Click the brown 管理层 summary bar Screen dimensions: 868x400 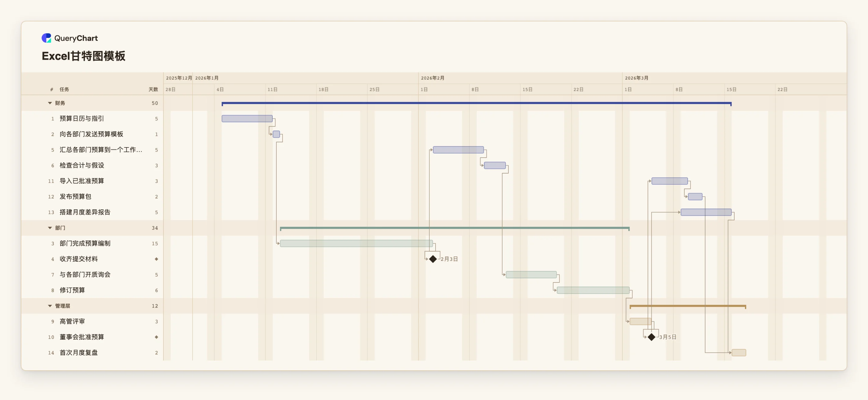click(x=688, y=306)
